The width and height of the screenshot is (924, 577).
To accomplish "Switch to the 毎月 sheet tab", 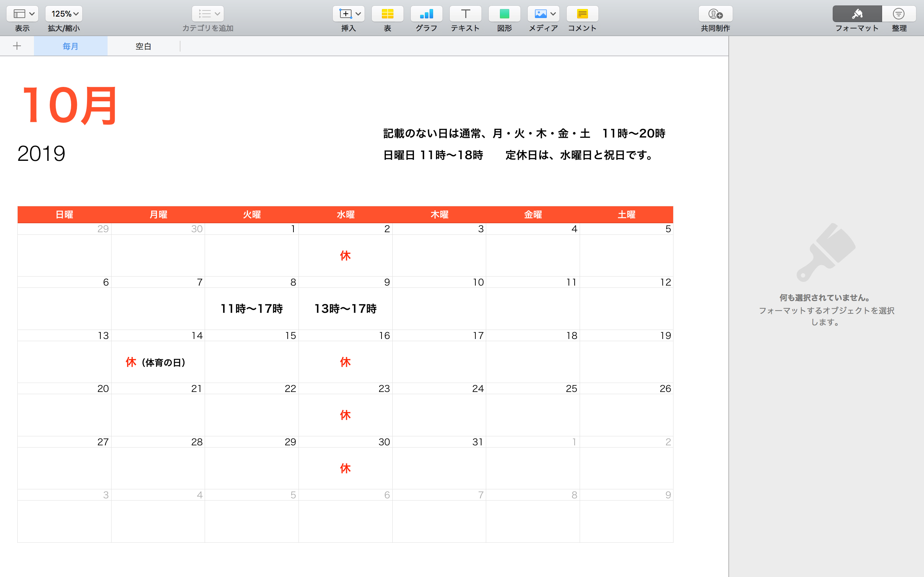I will 70,46.
